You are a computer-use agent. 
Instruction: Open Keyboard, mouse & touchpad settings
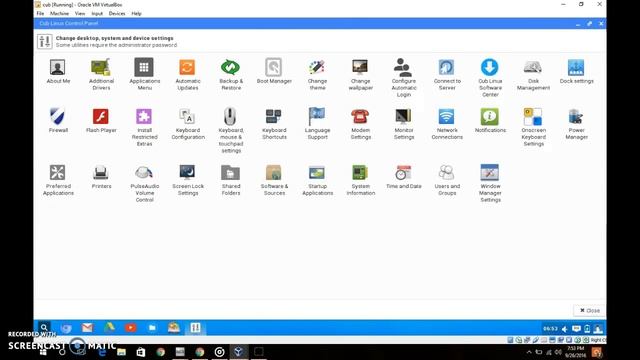tap(231, 130)
